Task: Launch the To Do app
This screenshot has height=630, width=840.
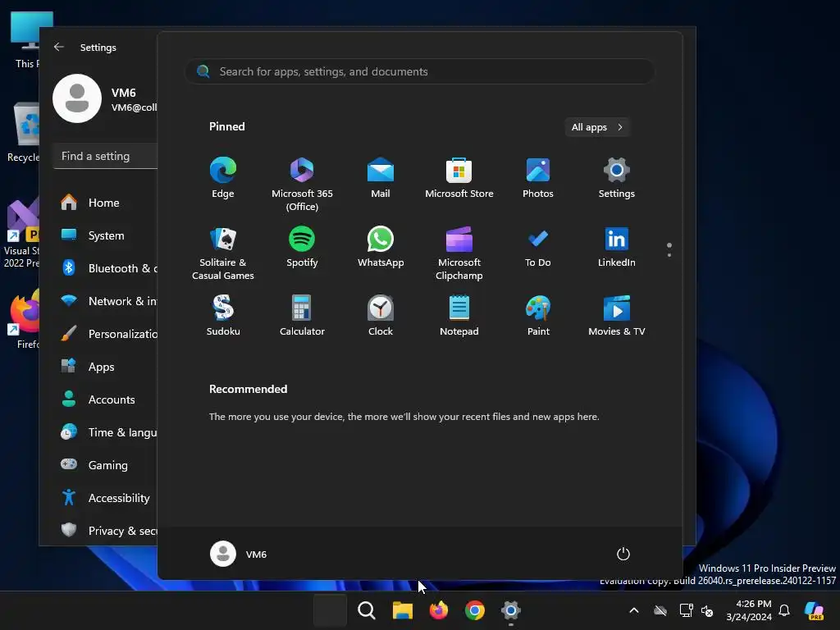Action: (x=538, y=246)
